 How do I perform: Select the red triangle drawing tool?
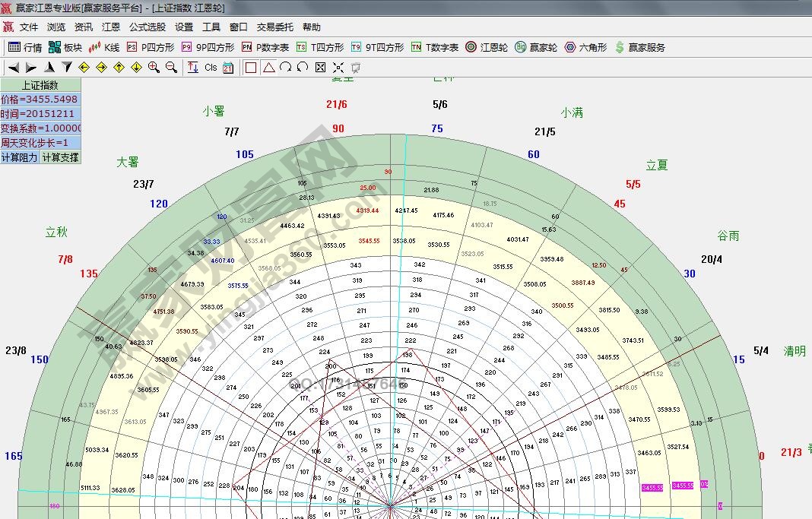coord(268,68)
